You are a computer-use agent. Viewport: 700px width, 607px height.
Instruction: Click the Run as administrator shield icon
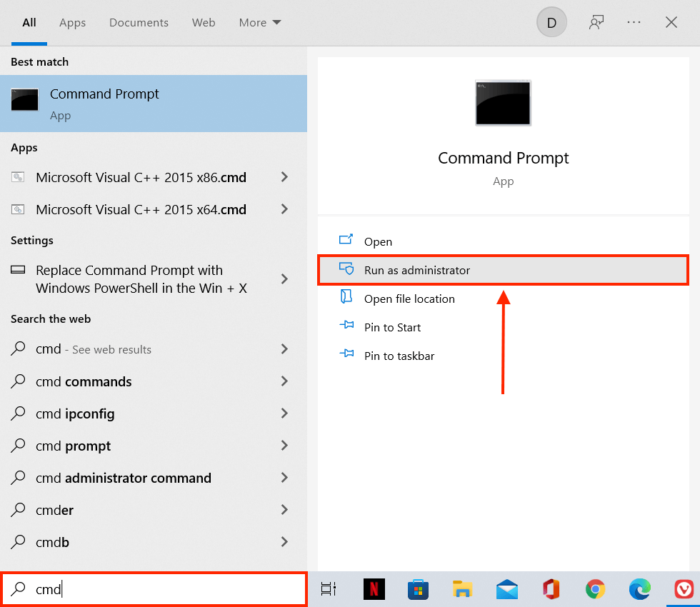point(346,269)
